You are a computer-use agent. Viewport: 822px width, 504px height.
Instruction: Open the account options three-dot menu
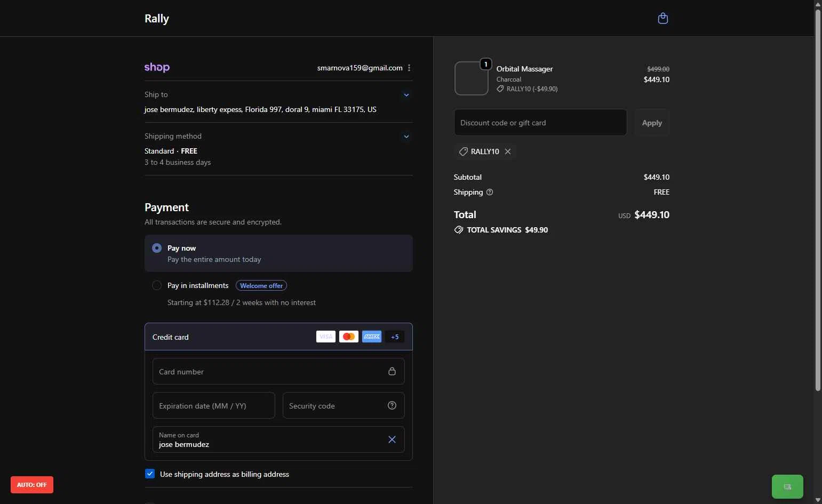[409, 68]
